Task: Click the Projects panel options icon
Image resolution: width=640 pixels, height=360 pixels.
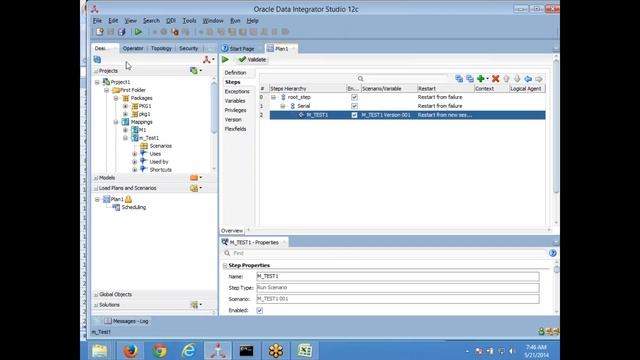Action: (x=195, y=71)
